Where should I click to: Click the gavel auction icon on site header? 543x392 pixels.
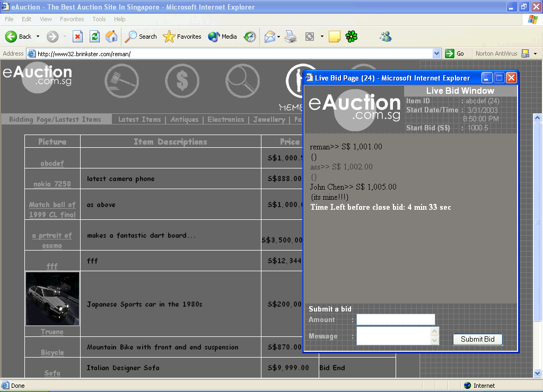pos(121,81)
